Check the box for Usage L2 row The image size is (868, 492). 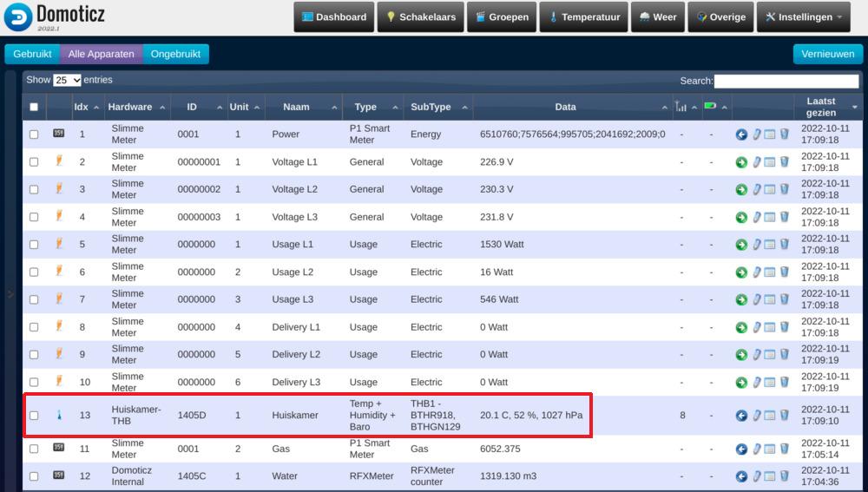34,272
